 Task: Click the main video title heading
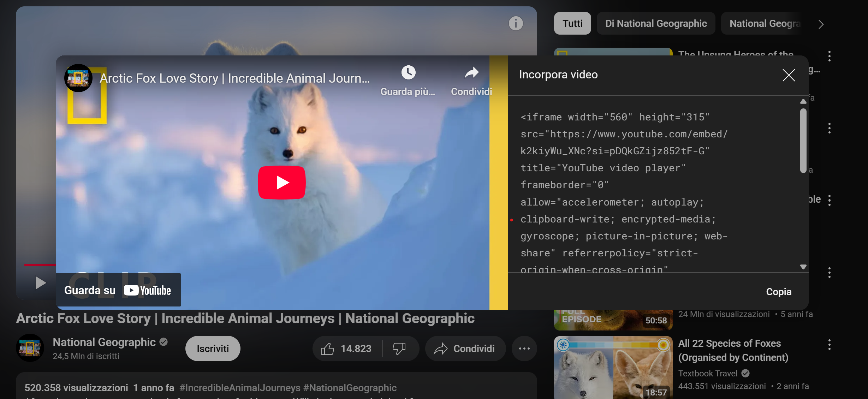click(245, 318)
